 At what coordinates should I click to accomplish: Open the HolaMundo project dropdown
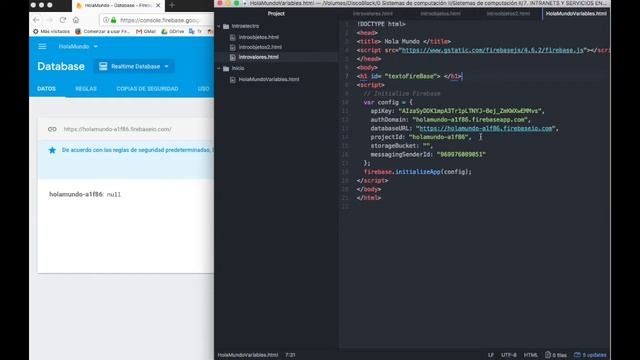point(78,47)
